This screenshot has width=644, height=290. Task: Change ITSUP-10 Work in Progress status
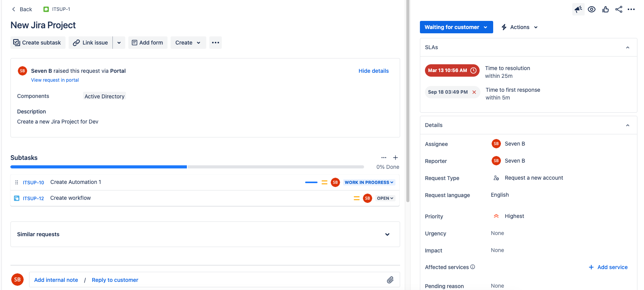(369, 182)
